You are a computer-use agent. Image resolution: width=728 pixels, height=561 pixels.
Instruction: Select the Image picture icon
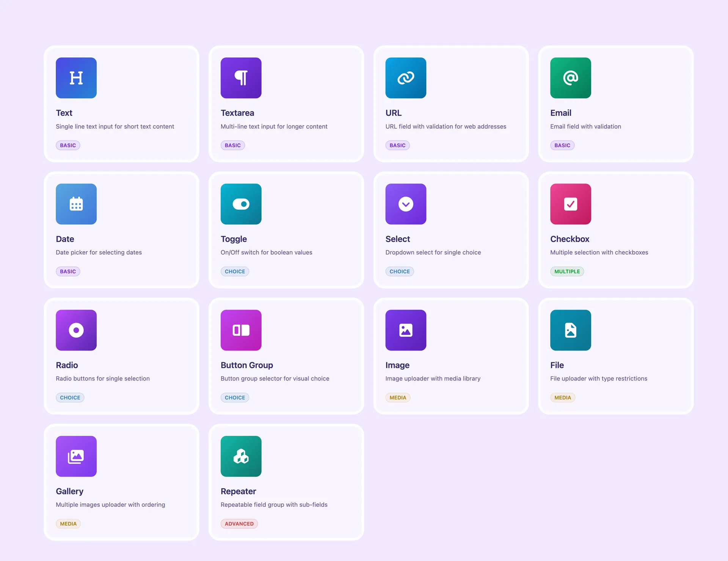tap(406, 330)
